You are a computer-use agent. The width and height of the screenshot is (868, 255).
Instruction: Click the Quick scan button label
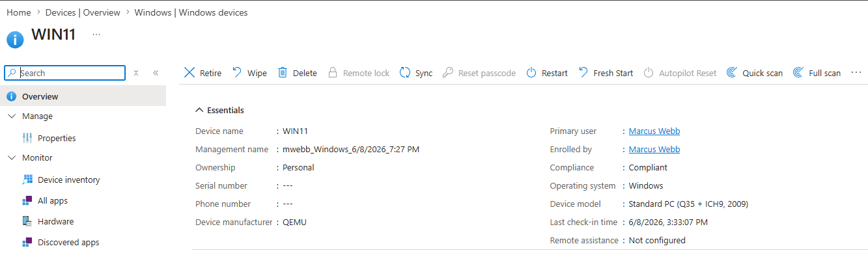(x=763, y=74)
